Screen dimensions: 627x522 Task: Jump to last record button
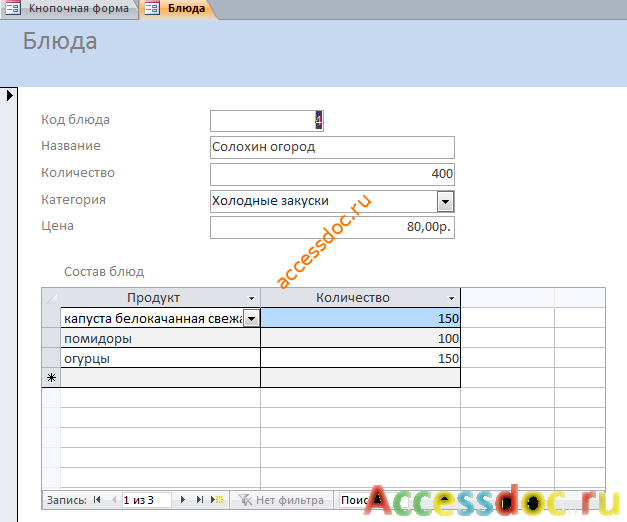click(x=200, y=500)
